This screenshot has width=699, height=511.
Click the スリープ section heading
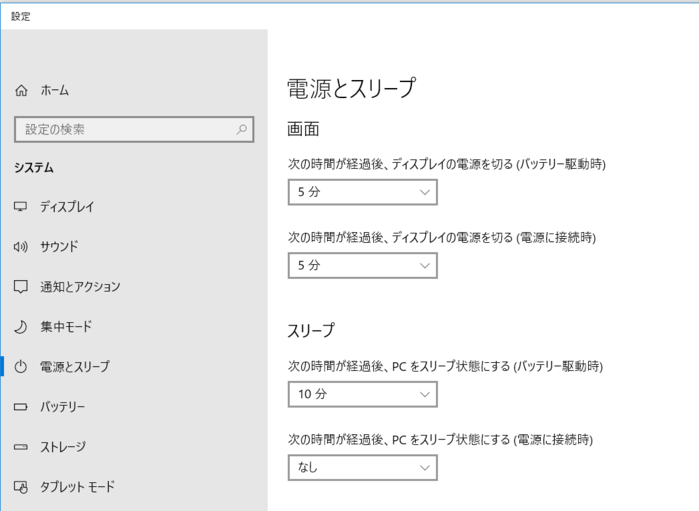click(x=311, y=330)
